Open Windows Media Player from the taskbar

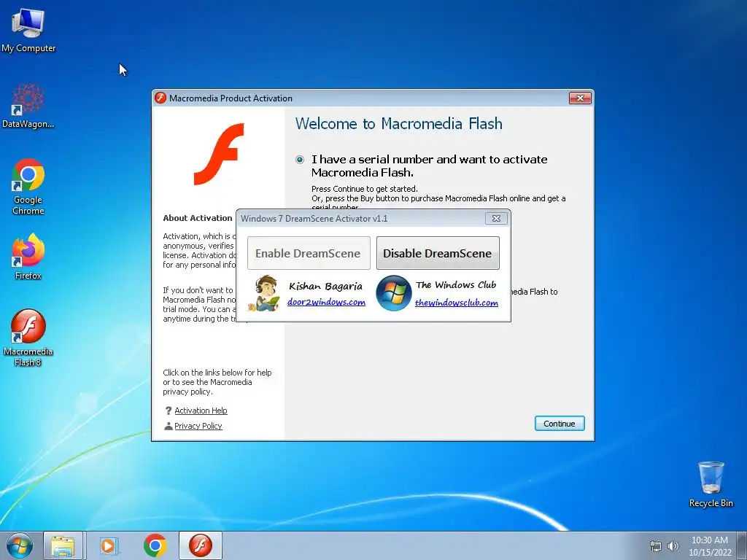click(109, 545)
